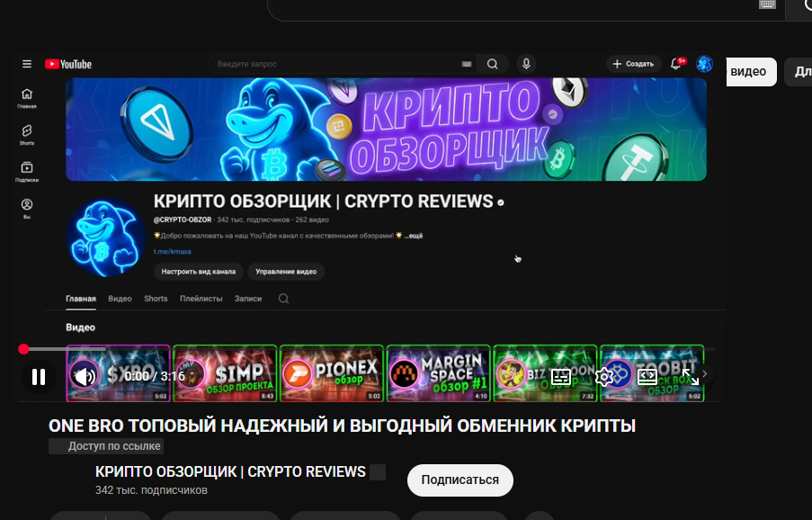Image resolution: width=812 pixels, height=520 pixels.
Task: Open Подписки in the left sidebar
Action: pyautogui.click(x=27, y=171)
